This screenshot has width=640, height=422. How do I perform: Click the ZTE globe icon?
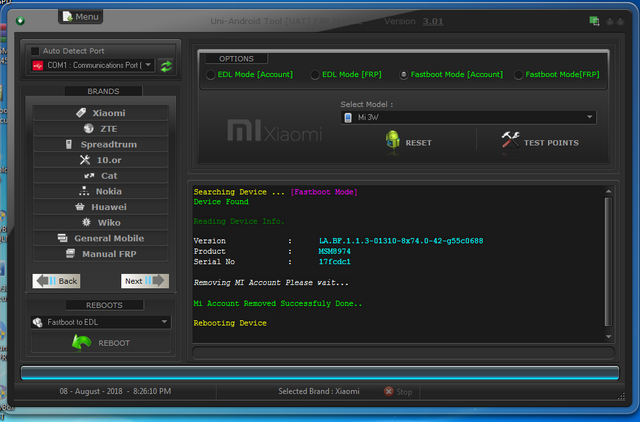click(x=89, y=129)
